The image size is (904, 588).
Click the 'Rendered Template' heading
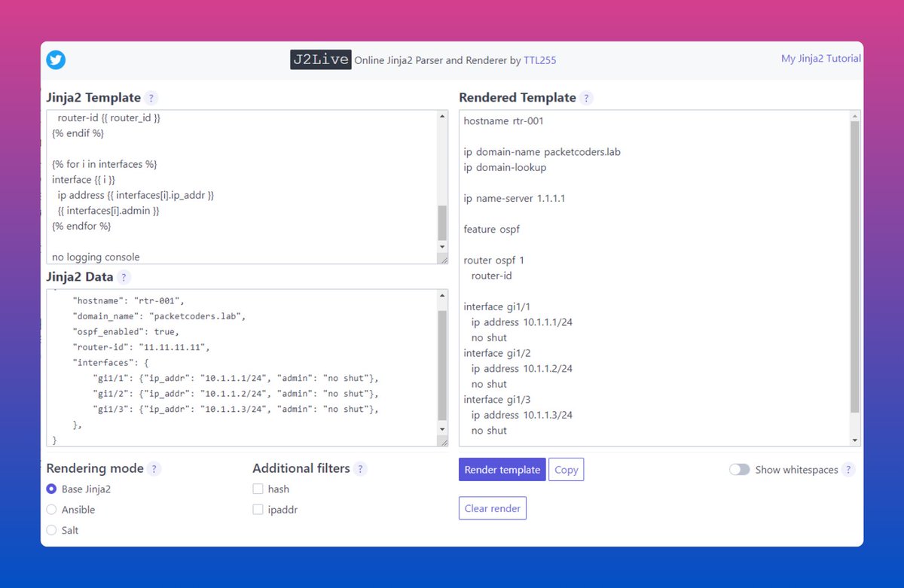coord(518,98)
